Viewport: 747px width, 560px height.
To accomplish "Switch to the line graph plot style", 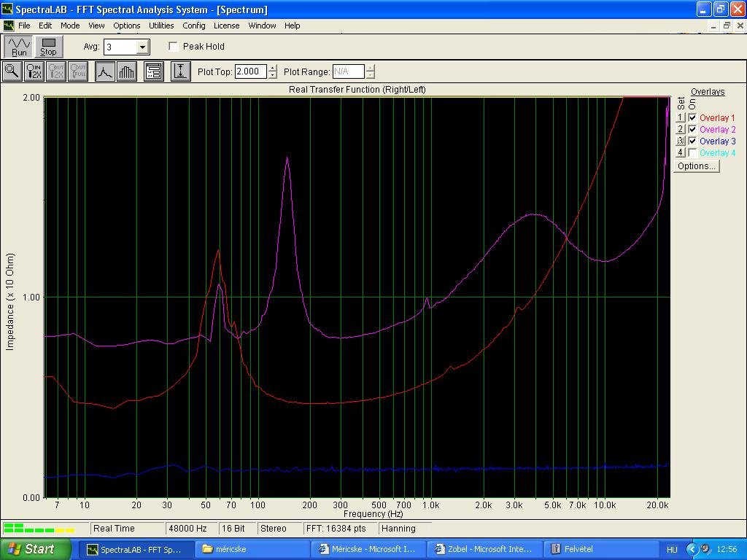I will [105, 71].
